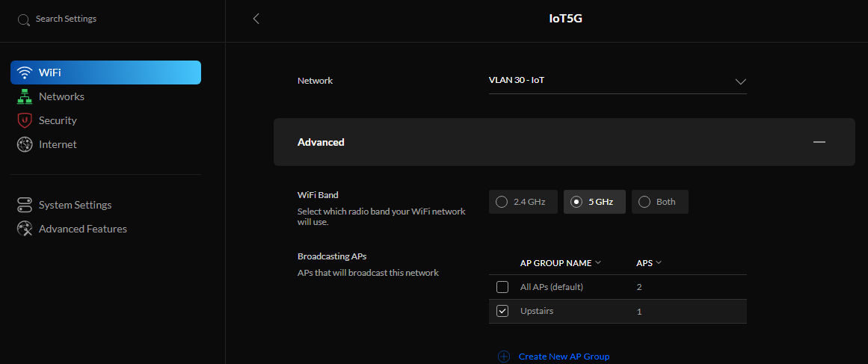The image size is (868, 364).
Task: Click the plus icon for new AP group
Action: coord(504,357)
